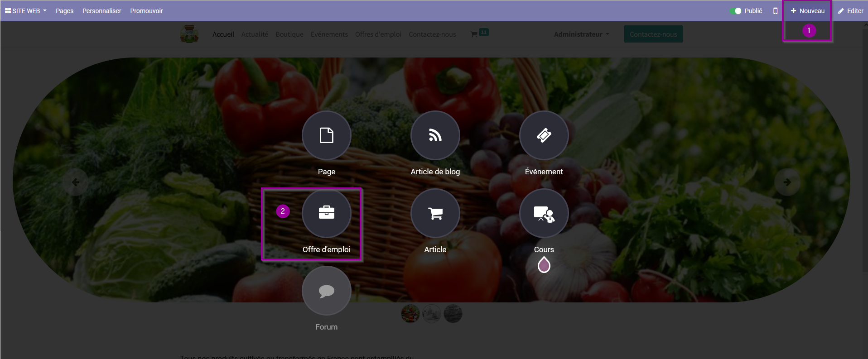
Task: Select the Article shopping cart icon
Action: coord(435,213)
